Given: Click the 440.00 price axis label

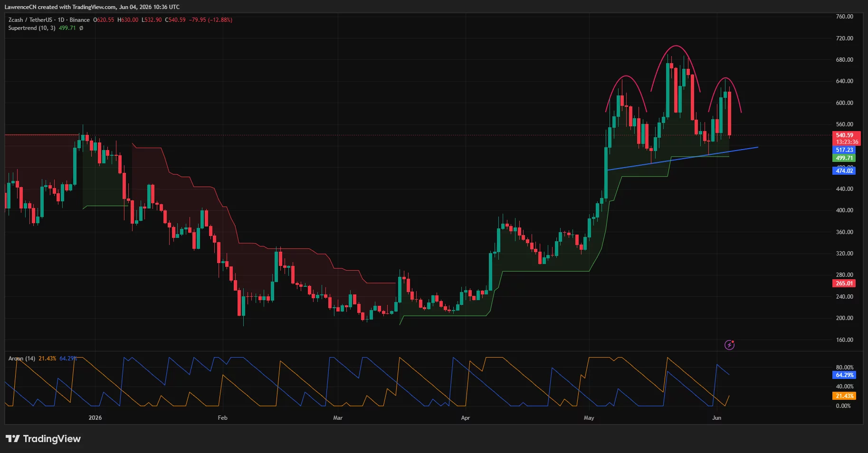Looking at the screenshot, I should point(844,189).
